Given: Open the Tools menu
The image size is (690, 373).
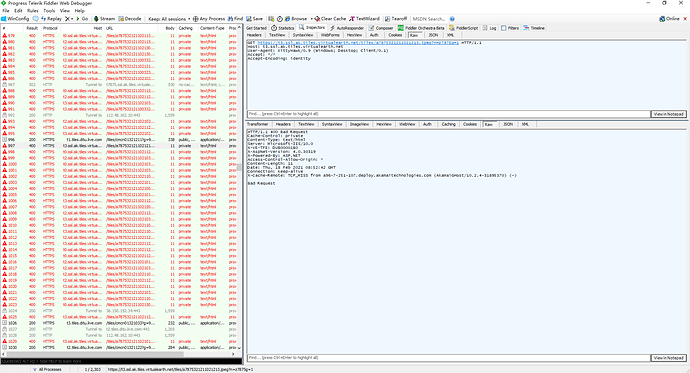Looking at the screenshot, I should click(x=49, y=11).
